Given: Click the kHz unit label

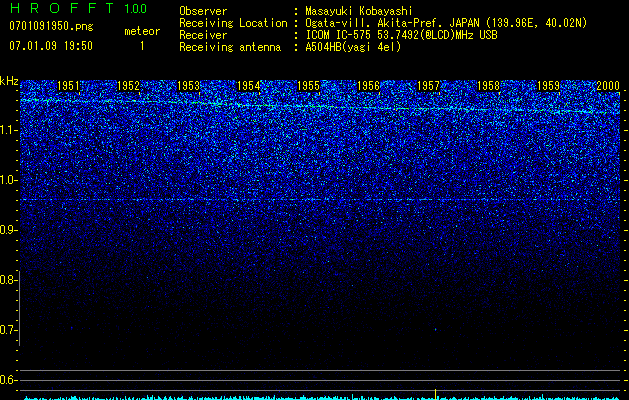Looking at the screenshot, I should point(9,81).
